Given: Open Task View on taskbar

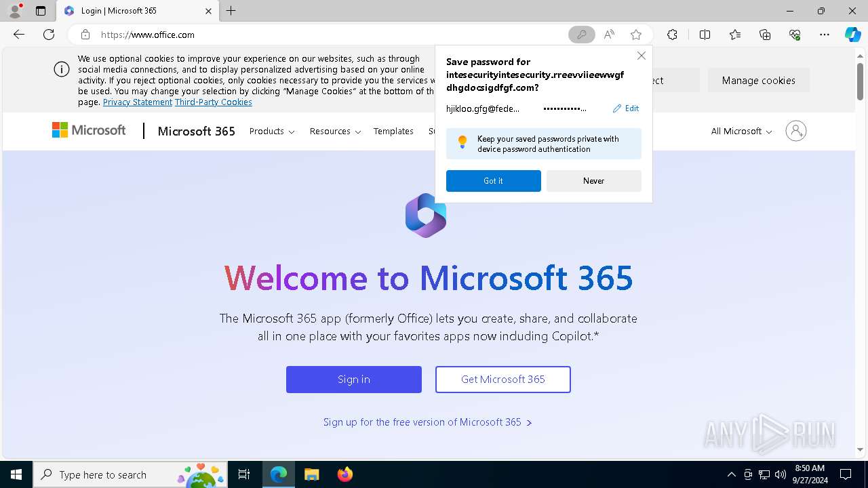Looking at the screenshot, I should point(244,474).
